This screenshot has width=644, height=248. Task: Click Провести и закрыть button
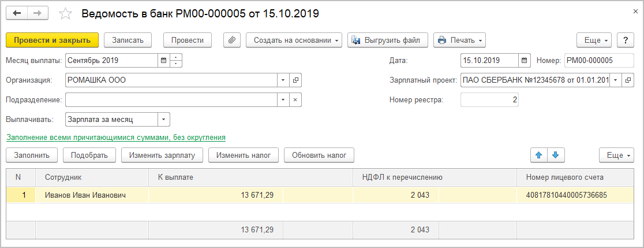(52, 40)
